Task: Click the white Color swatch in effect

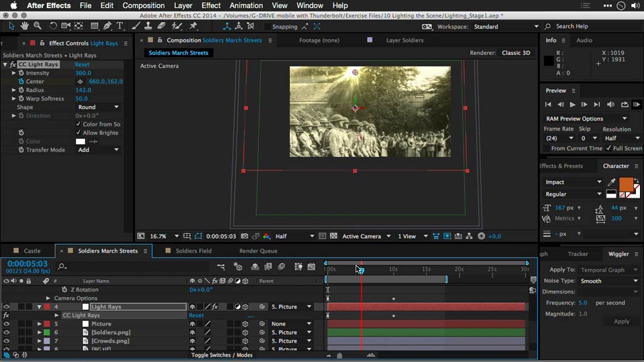Action: (80, 141)
